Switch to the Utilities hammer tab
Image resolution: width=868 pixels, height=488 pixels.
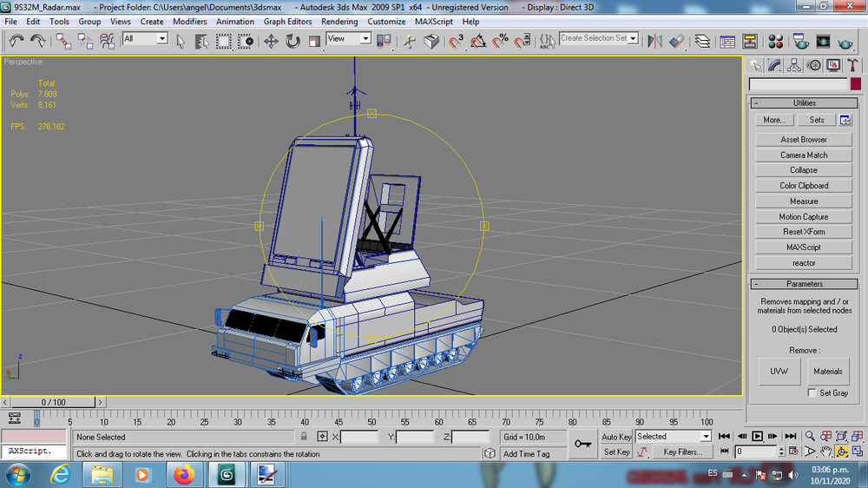[852, 65]
